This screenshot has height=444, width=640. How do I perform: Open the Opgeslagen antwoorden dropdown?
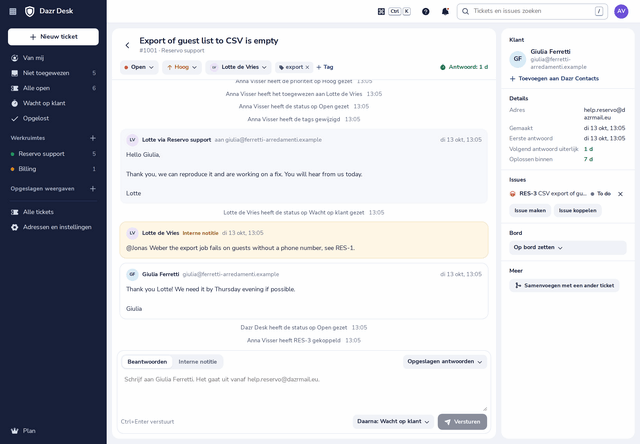444,362
